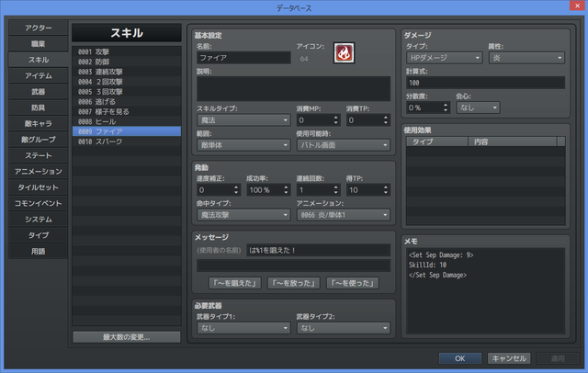The height and width of the screenshot is (373, 588).
Task: Open the タイプ tab
Action: click(x=39, y=235)
